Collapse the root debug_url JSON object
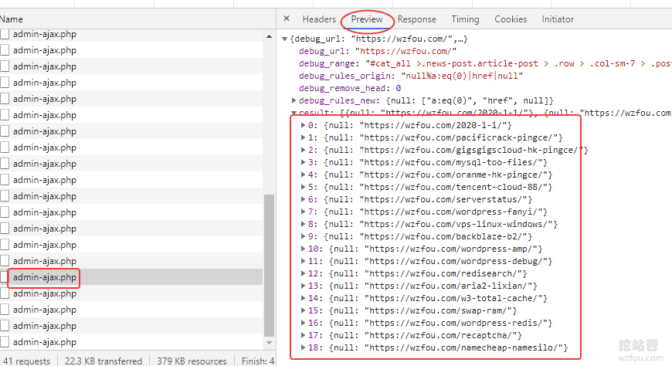Viewport: 672px width, 366px height. [285, 39]
